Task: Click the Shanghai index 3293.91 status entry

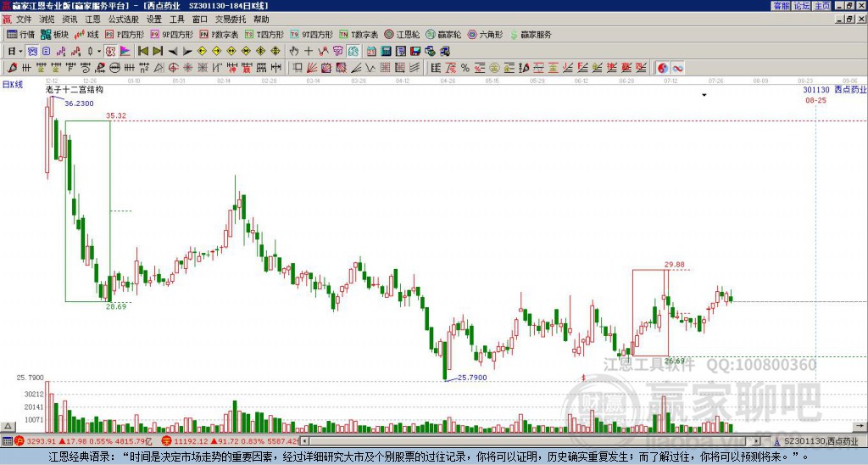Action: (84, 441)
